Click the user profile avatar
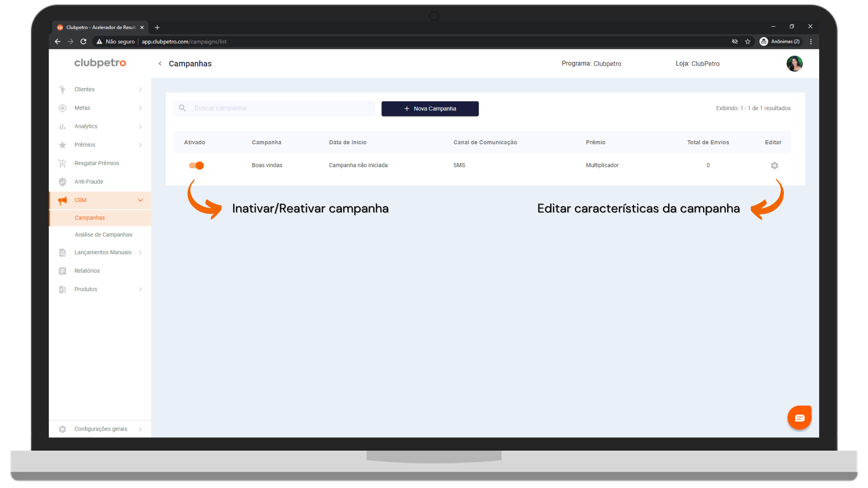Image resolution: width=868 pixels, height=488 pixels. click(x=794, y=64)
